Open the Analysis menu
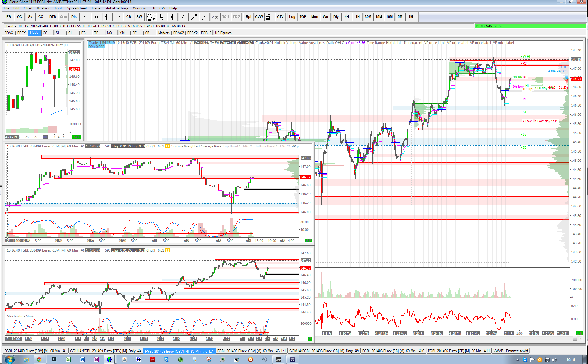 (43, 8)
